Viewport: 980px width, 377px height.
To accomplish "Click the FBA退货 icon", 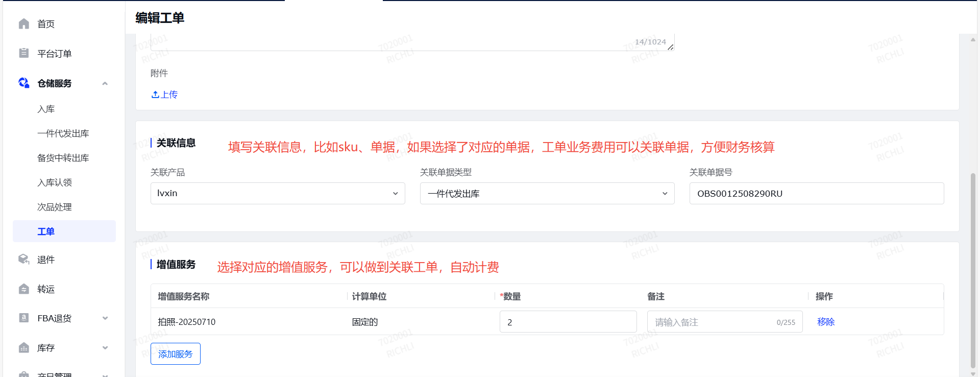I will tap(23, 318).
